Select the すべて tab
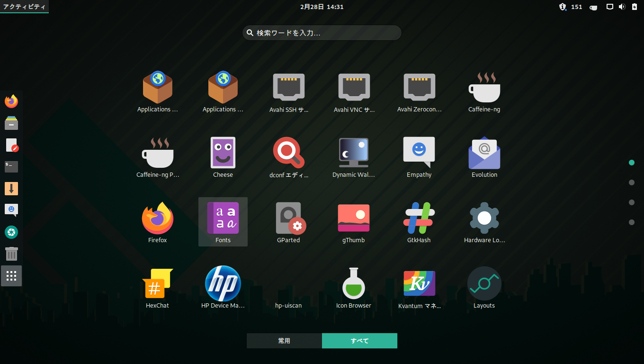The image size is (644, 364). [359, 341]
